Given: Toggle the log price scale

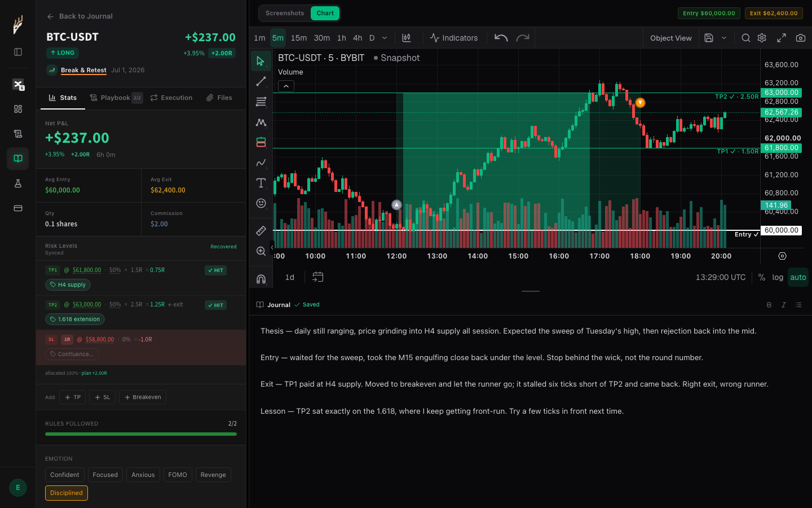Looking at the screenshot, I should (x=778, y=277).
